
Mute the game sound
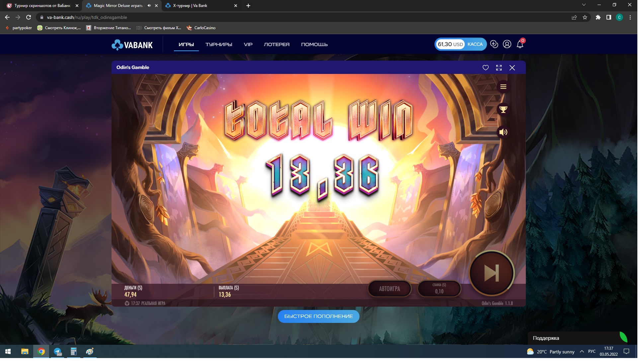pyautogui.click(x=503, y=132)
